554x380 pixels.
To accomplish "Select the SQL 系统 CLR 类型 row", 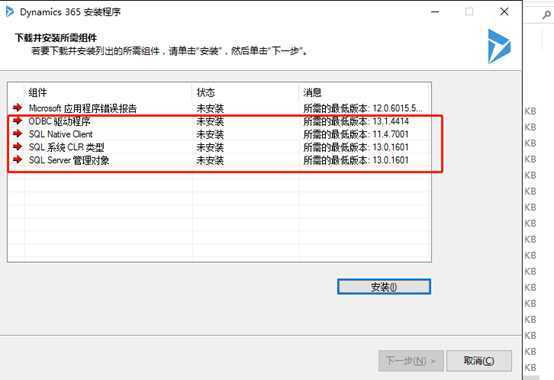I will coord(219,147).
